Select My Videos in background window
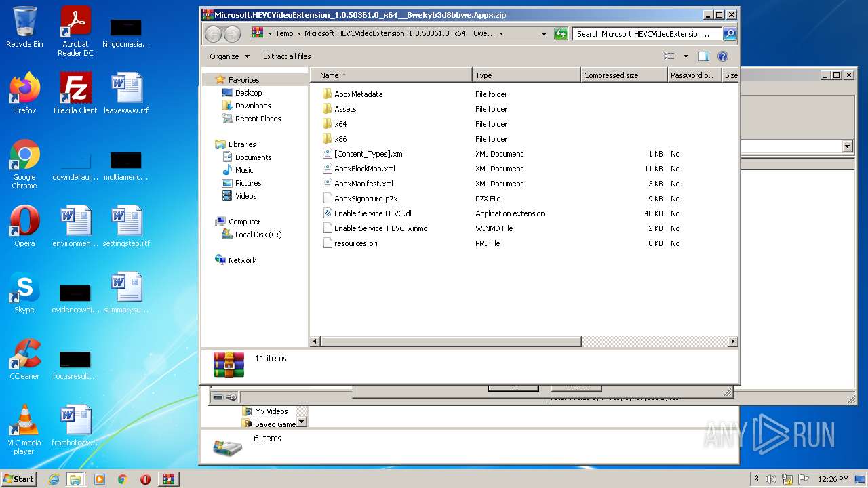The height and width of the screenshot is (488, 868). (271, 411)
